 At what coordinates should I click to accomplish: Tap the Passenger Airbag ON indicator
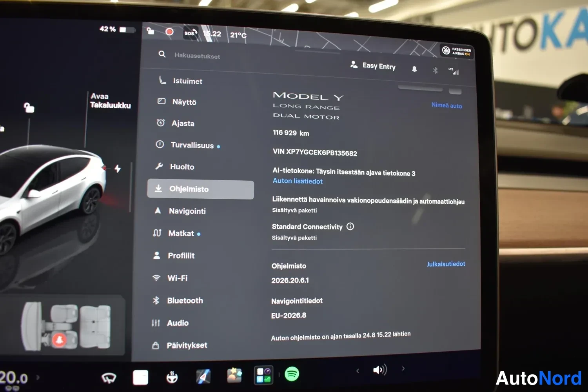point(457,51)
